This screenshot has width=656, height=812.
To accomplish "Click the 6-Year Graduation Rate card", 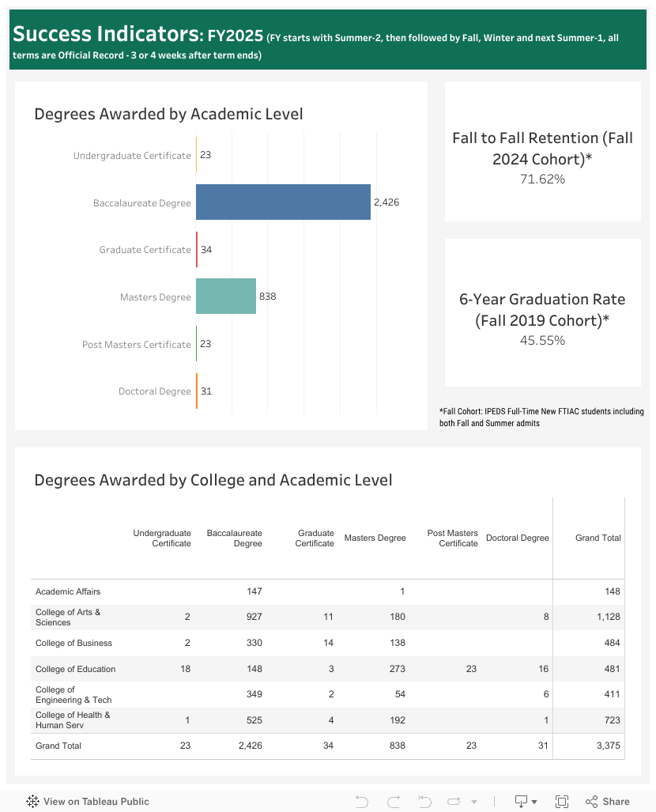I will pyautogui.click(x=542, y=313).
